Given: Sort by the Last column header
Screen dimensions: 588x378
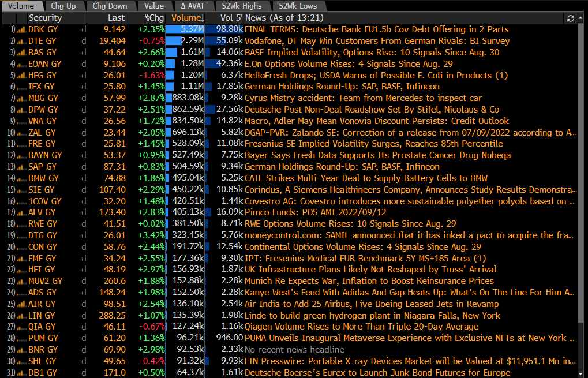Looking at the screenshot, I should (107, 18).
